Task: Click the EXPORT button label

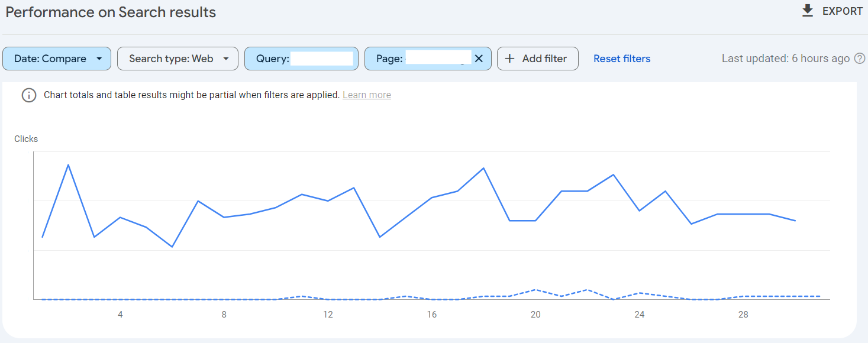Action: pos(843,11)
